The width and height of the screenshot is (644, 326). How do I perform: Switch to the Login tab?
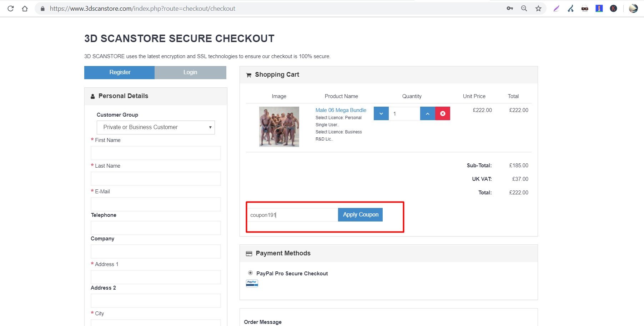(190, 72)
